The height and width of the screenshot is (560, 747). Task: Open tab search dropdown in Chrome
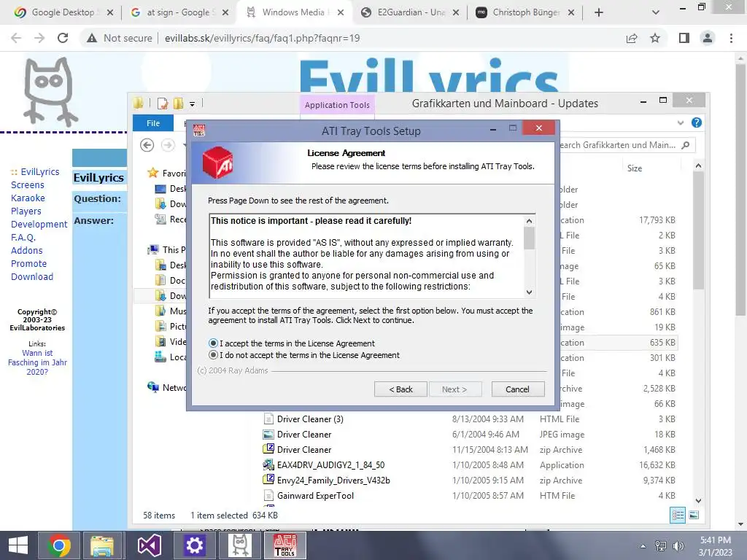[x=656, y=12]
